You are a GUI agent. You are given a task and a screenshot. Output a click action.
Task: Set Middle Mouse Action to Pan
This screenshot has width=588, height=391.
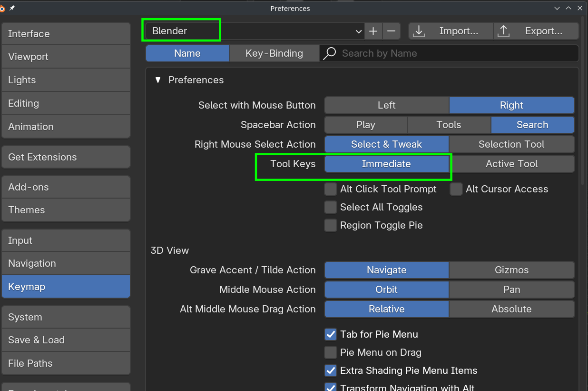[511, 290]
